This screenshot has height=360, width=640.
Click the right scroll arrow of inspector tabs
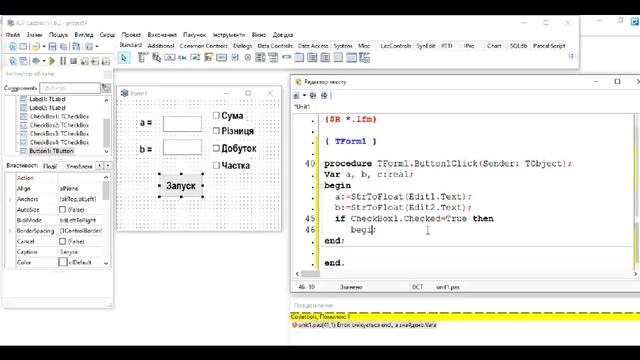point(108,166)
